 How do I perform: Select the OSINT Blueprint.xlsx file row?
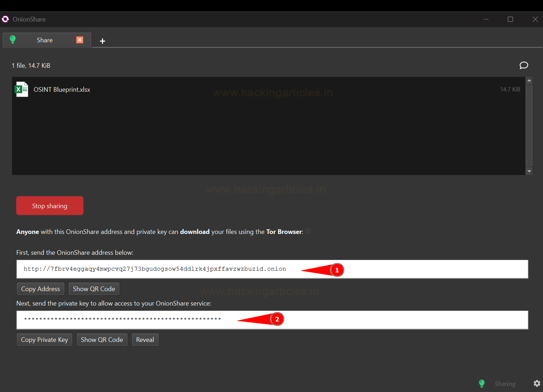(269, 90)
